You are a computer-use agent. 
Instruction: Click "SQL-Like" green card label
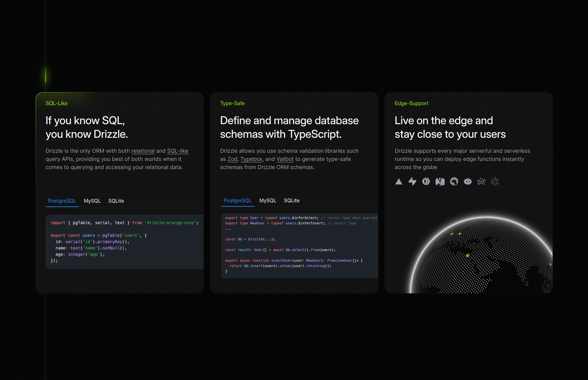pyautogui.click(x=56, y=103)
